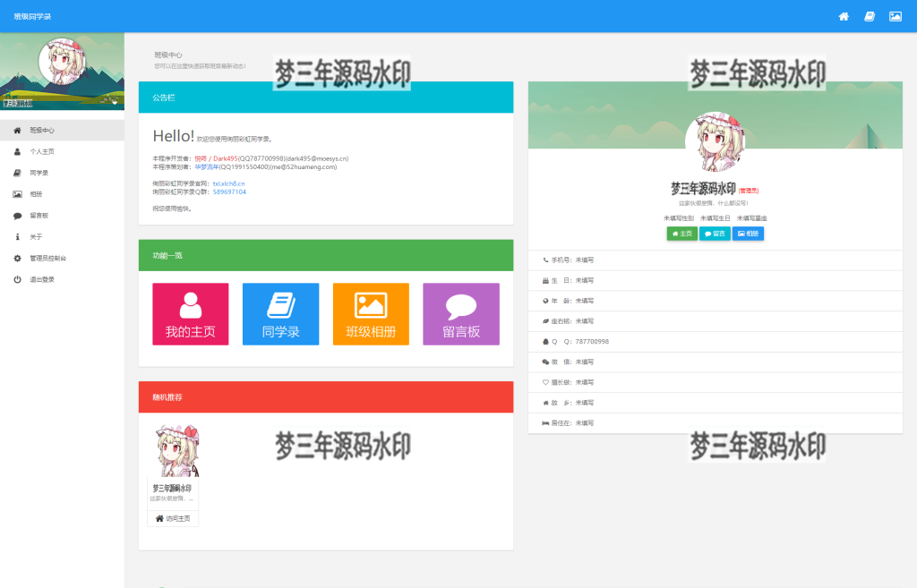
Task: Click the 班级中心 page heading
Action: [168, 55]
